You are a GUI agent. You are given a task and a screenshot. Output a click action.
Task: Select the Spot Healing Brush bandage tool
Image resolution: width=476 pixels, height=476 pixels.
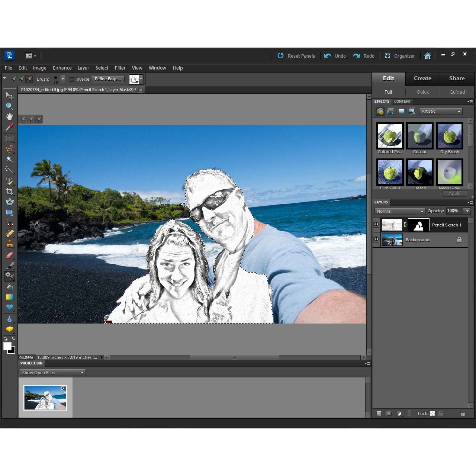click(x=10, y=234)
